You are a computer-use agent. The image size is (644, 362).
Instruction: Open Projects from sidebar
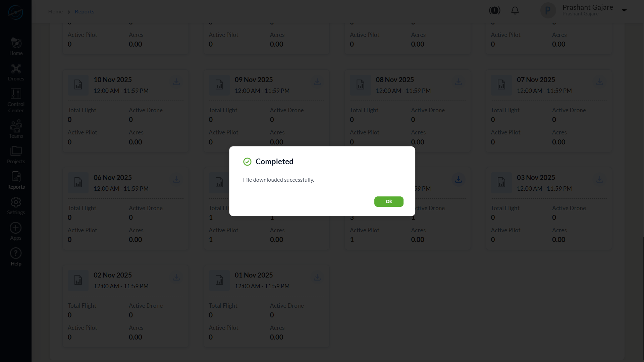click(x=16, y=155)
